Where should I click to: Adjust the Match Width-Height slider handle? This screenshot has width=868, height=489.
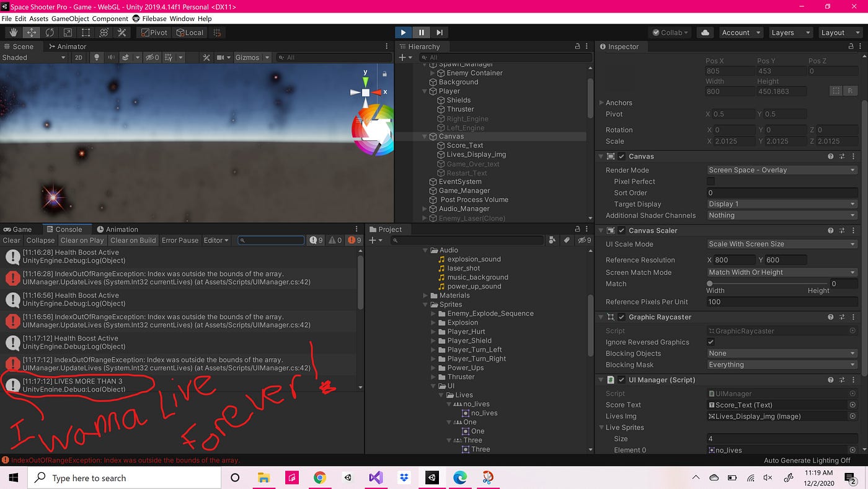coord(709,284)
